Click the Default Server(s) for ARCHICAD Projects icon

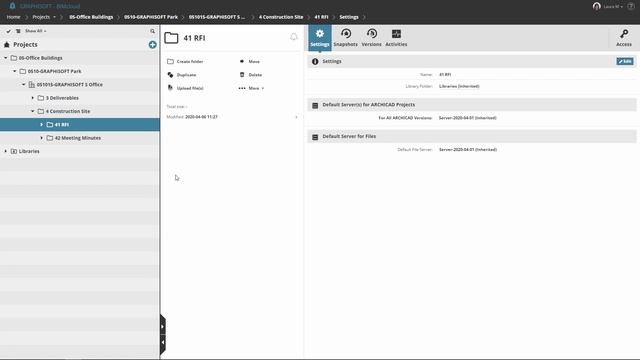(x=315, y=105)
